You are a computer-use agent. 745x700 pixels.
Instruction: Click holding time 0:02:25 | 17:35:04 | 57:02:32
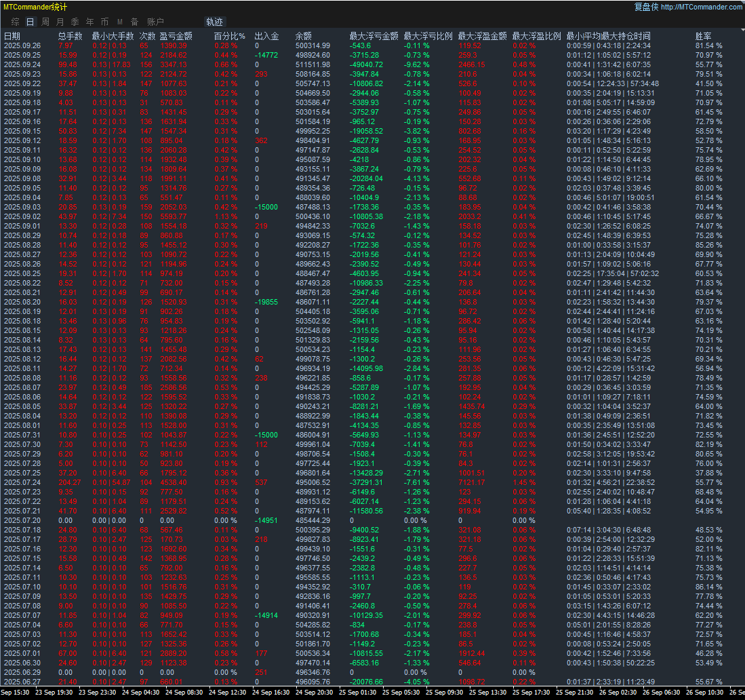coord(613,273)
